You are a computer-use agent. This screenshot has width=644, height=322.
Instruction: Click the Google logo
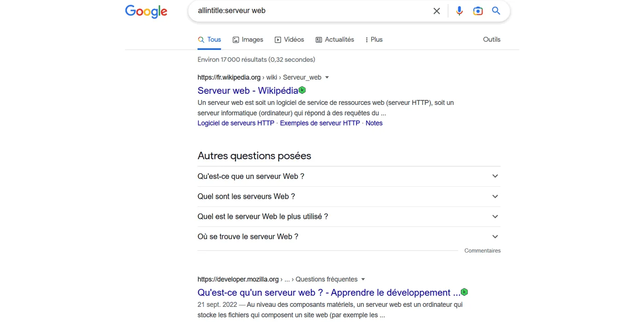tap(146, 11)
